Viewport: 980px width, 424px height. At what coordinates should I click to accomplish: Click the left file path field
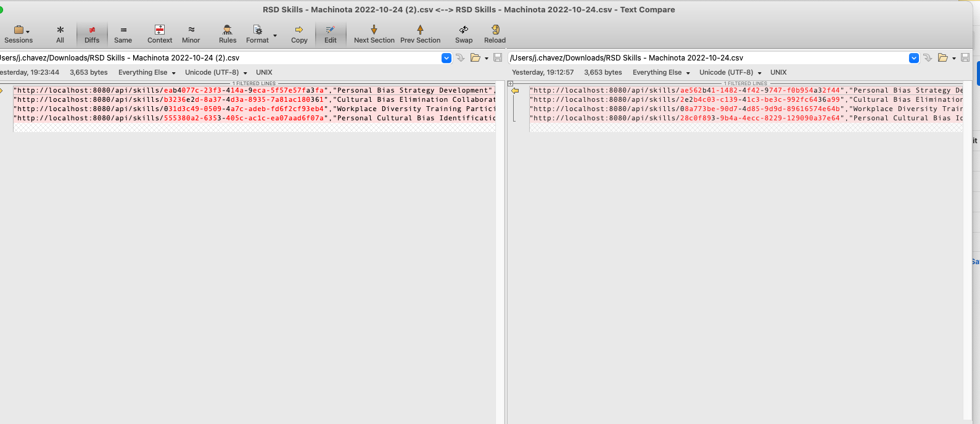tap(220, 58)
